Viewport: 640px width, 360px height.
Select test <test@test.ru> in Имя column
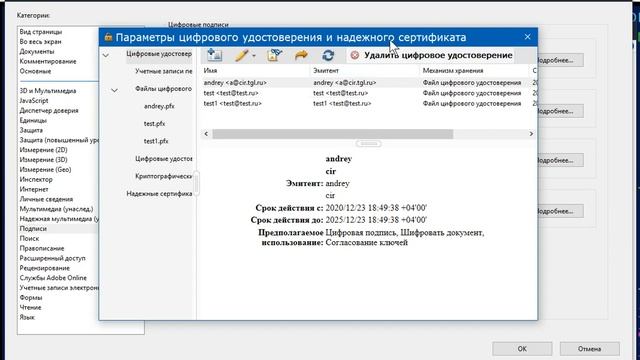231,93
